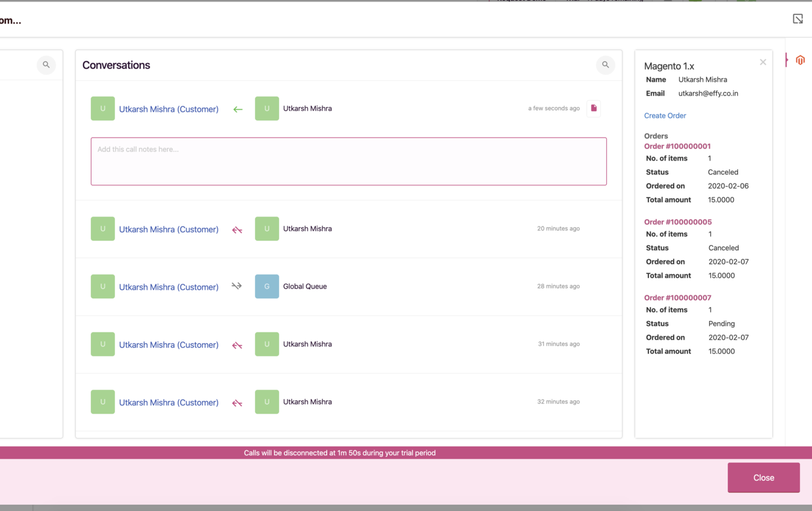This screenshot has width=812, height=511.
Task: Click inside the call notes text field
Action: tap(349, 161)
